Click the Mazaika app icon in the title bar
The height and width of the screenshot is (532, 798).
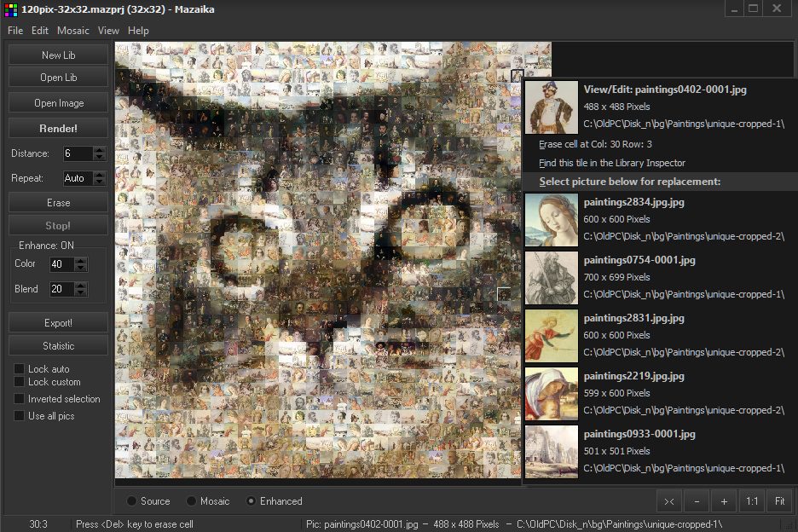[12, 9]
